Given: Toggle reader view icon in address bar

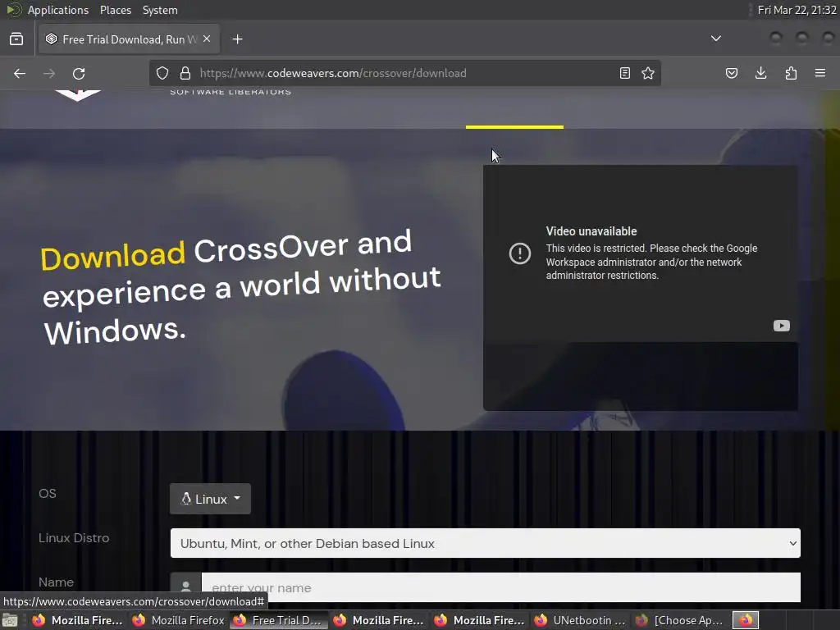Looking at the screenshot, I should 624,73.
